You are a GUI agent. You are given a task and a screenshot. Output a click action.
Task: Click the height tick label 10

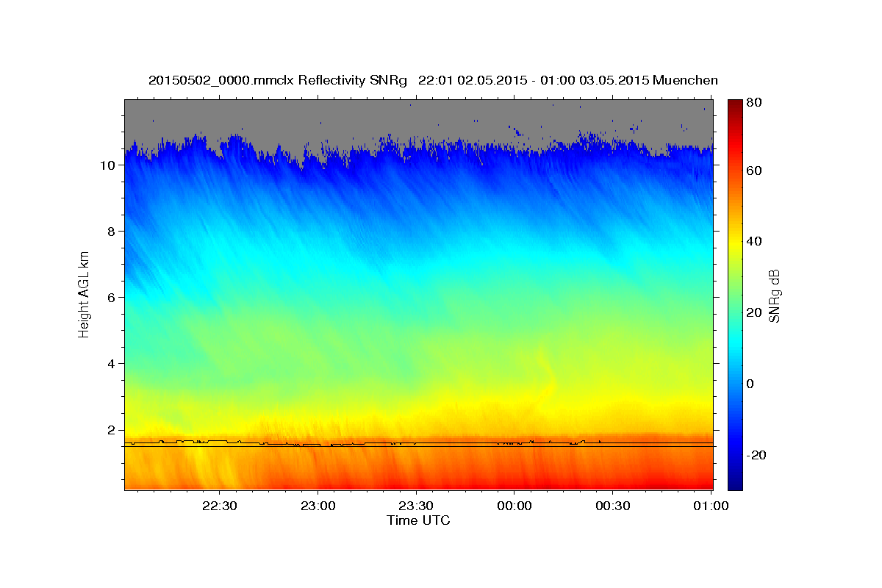(x=110, y=165)
